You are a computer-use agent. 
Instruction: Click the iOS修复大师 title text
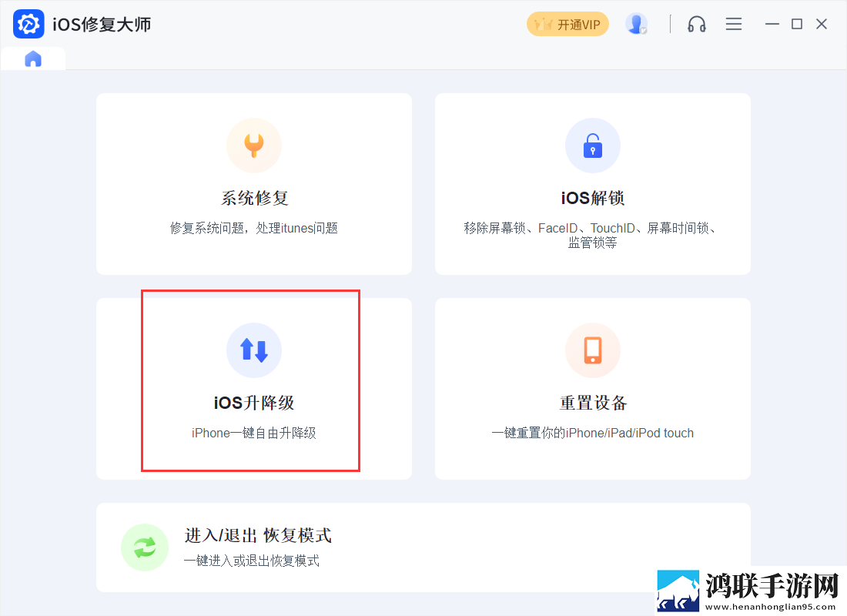[102, 25]
